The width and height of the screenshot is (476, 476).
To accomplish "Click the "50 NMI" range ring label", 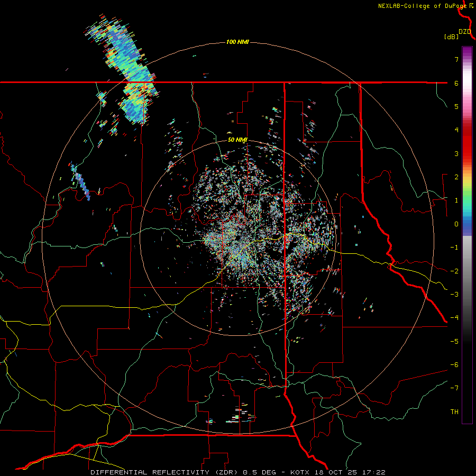I will [x=237, y=140].
